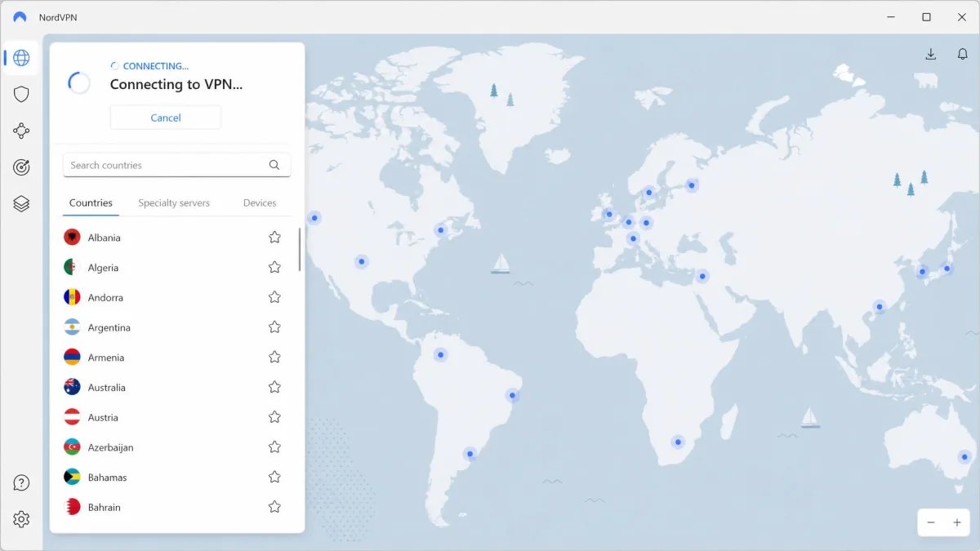The width and height of the screenshot is (980, 551).
Task: Favorite Austria with its star
Action: pyautogui.click(x=274, y=416)
